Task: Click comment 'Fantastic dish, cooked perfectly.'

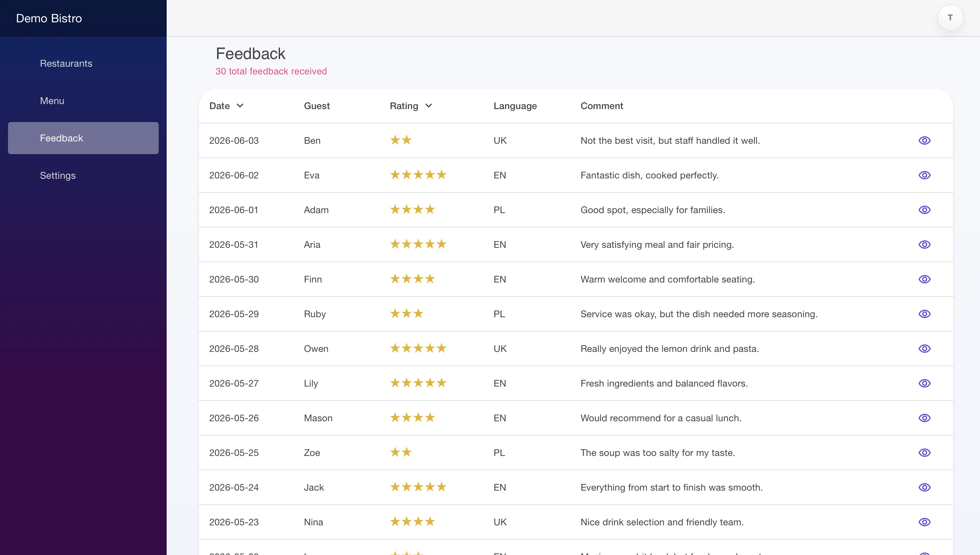Action: pyautogui.click(x=649, y=175)
